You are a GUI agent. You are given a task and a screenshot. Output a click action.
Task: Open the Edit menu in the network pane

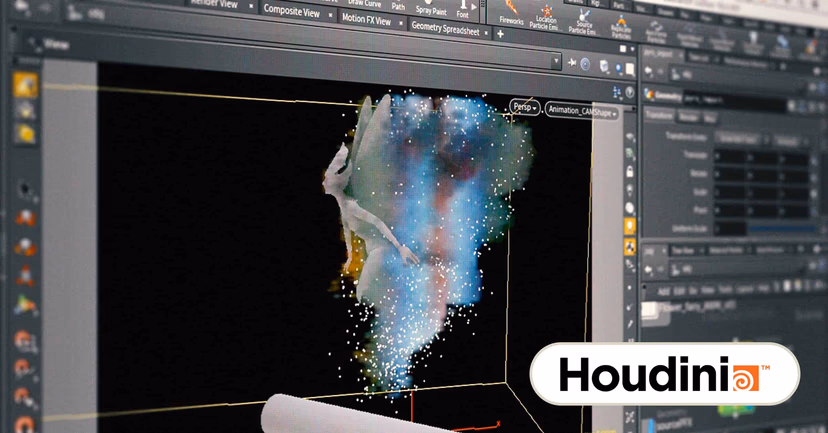tap(680, 291)
